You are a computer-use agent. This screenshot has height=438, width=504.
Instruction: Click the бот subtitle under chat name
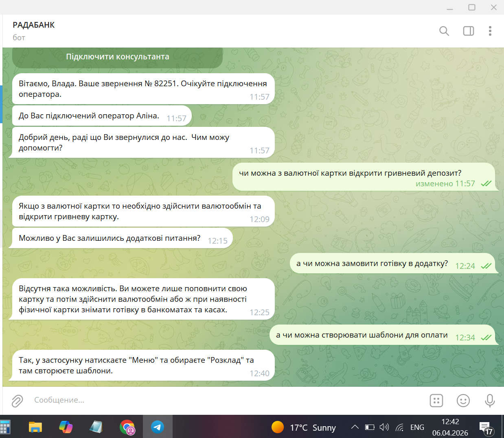(19, 37)
